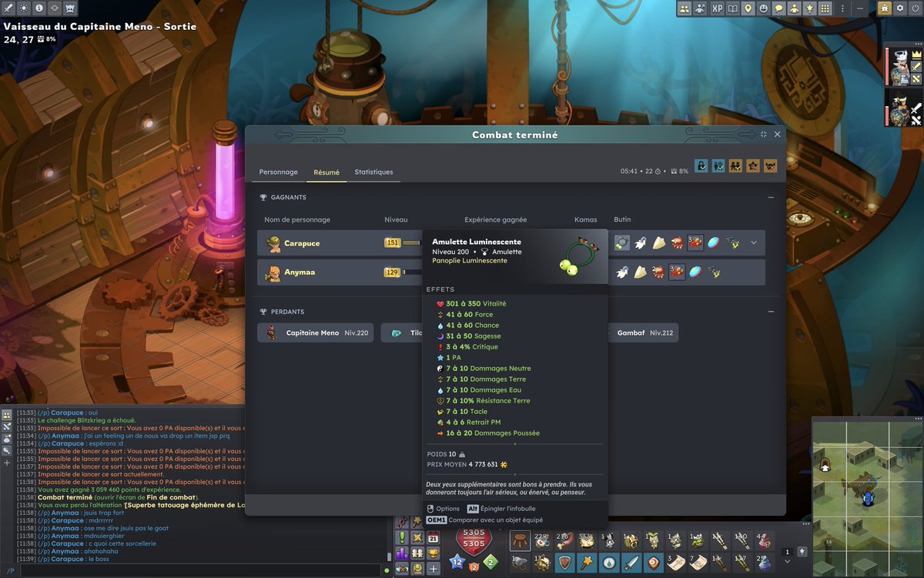Open the quest book icon in the top toolbar
The image size is (924, 578).
coord(733,8)
